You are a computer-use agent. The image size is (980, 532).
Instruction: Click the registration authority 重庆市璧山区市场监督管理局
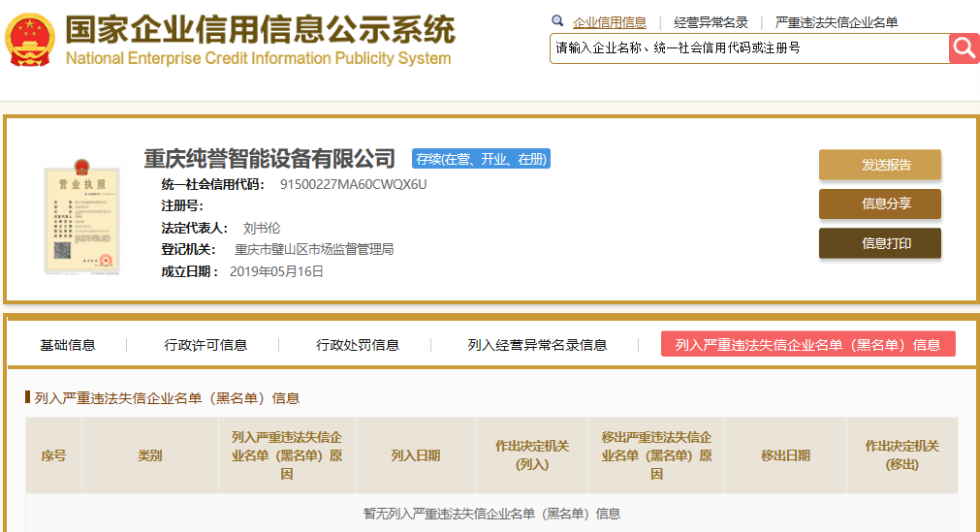coord(314,249)
